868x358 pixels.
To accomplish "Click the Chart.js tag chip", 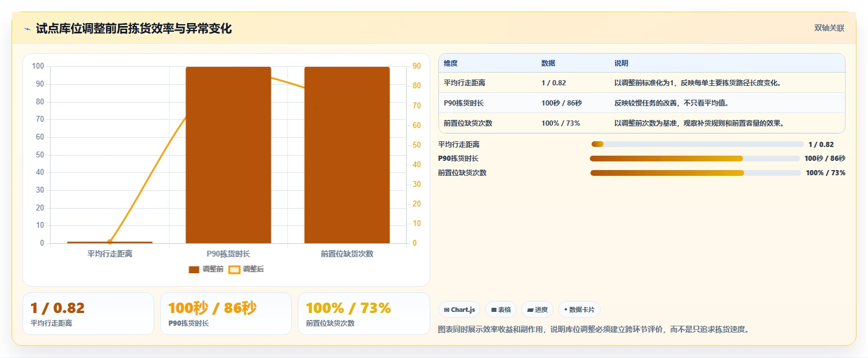I will point(459,310).
